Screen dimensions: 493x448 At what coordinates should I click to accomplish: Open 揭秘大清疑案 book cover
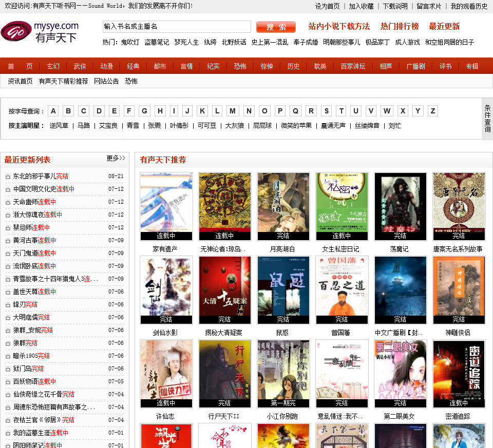tap(225, 290)
